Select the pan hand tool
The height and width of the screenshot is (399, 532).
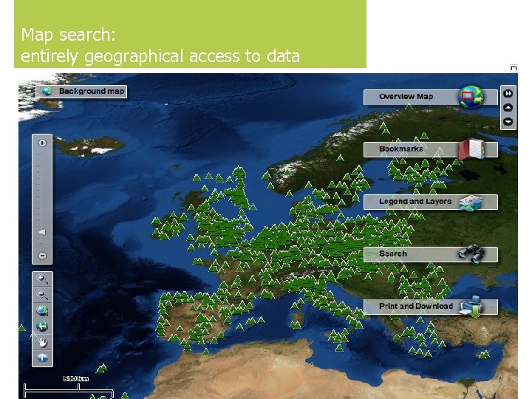pyautogui.click(x=42, y=342)
